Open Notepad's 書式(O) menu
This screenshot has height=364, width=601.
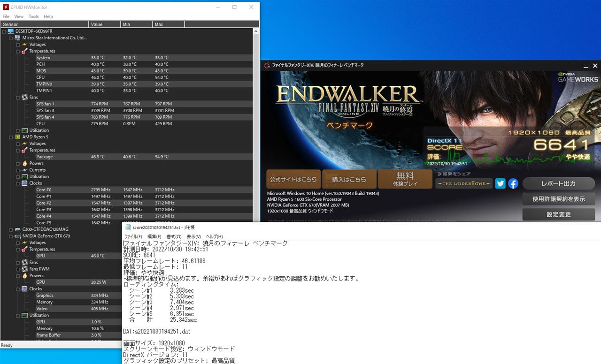pos(174,236)
